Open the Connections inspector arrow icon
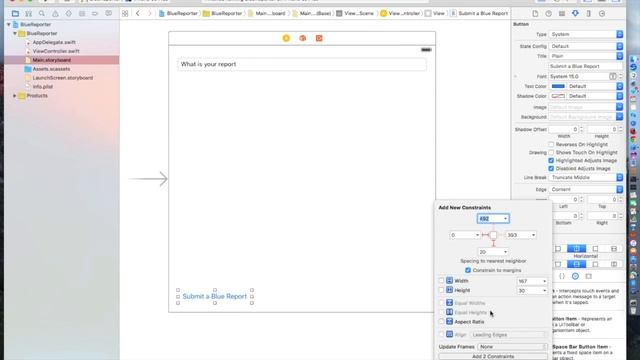The image size is (640, 360). click(602, 13)
